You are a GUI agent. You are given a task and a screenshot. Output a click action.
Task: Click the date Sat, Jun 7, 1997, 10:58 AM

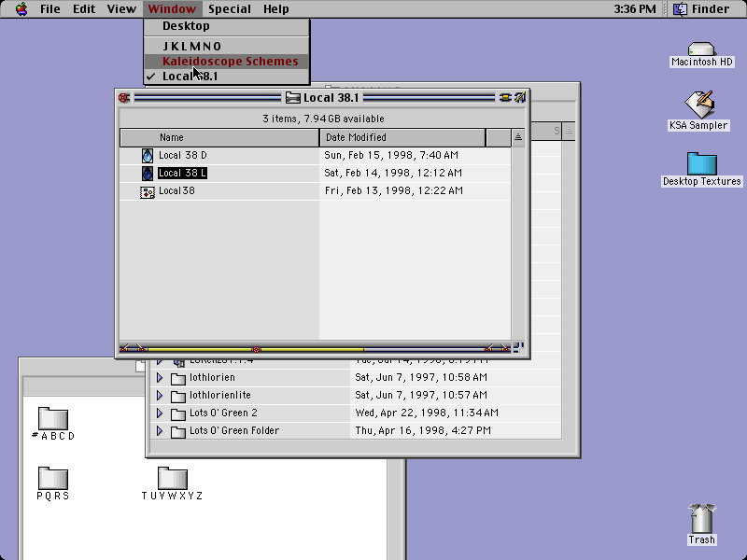point(421,378)
